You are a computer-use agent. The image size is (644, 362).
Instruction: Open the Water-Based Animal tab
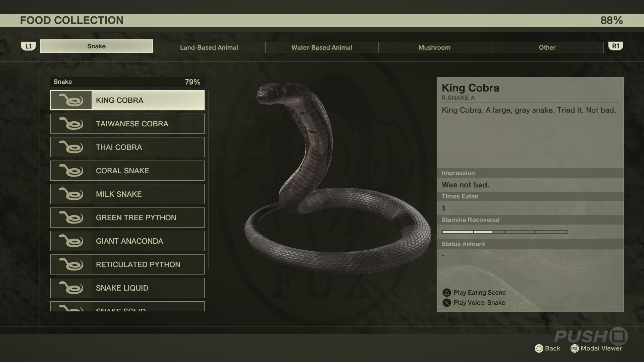click(x=322, y=48)
